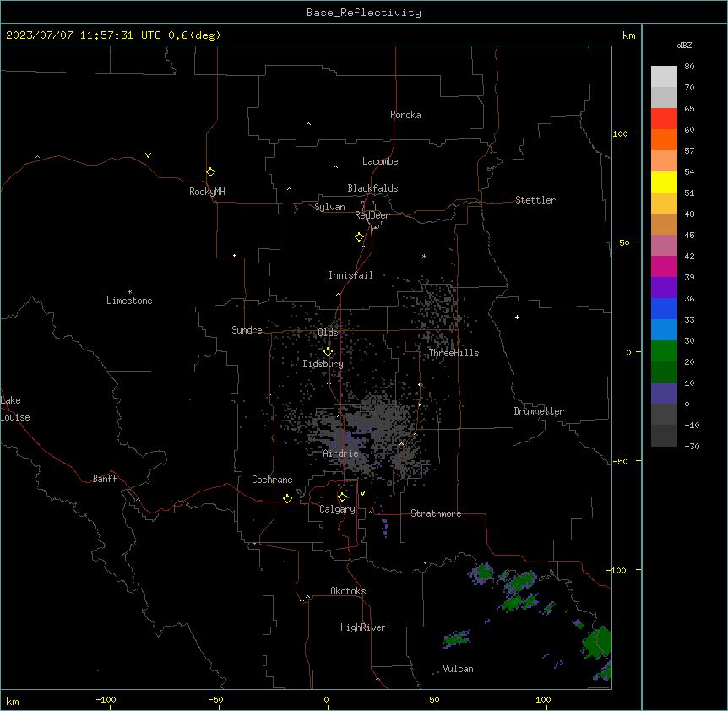Pick the light blue 33 dBZ legend swatch

[x=664, y=330]
